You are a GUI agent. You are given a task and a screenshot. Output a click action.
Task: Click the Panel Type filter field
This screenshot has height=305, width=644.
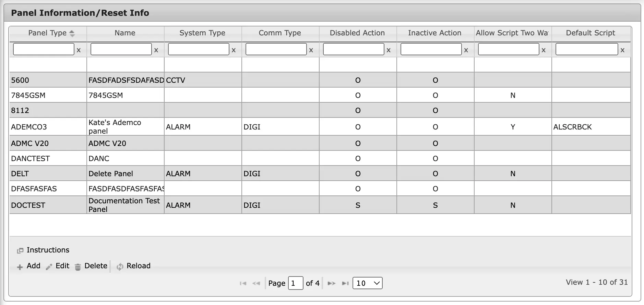point(44,49)
